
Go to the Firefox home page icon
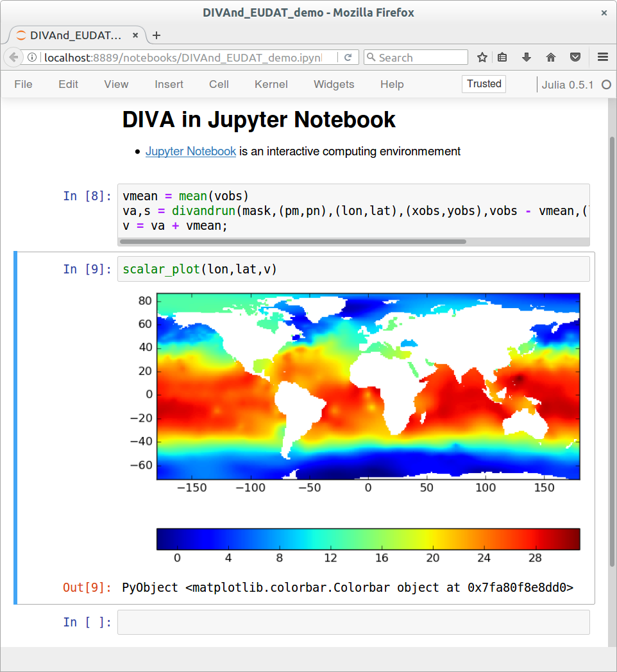point(551,58)
